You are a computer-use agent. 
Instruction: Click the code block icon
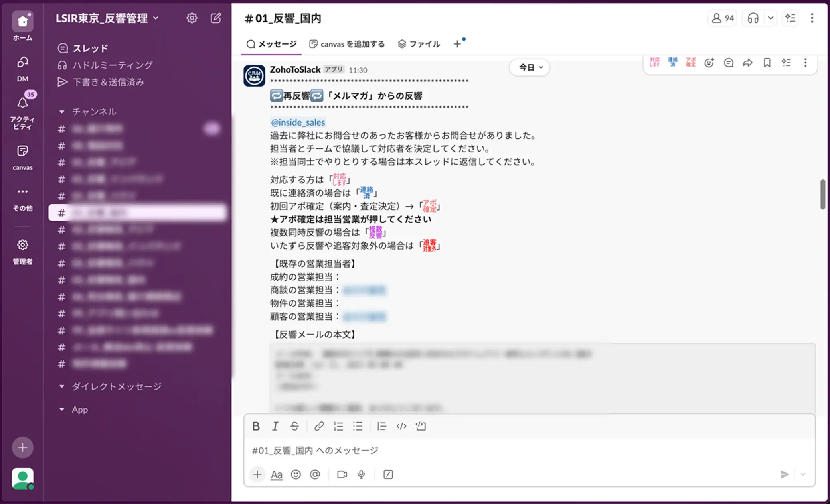click(421, 426)
